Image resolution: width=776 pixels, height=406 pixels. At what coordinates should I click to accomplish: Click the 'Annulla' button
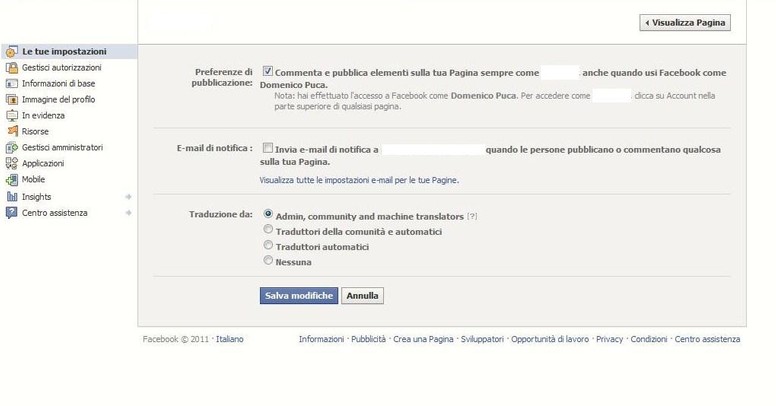[362, 296]
